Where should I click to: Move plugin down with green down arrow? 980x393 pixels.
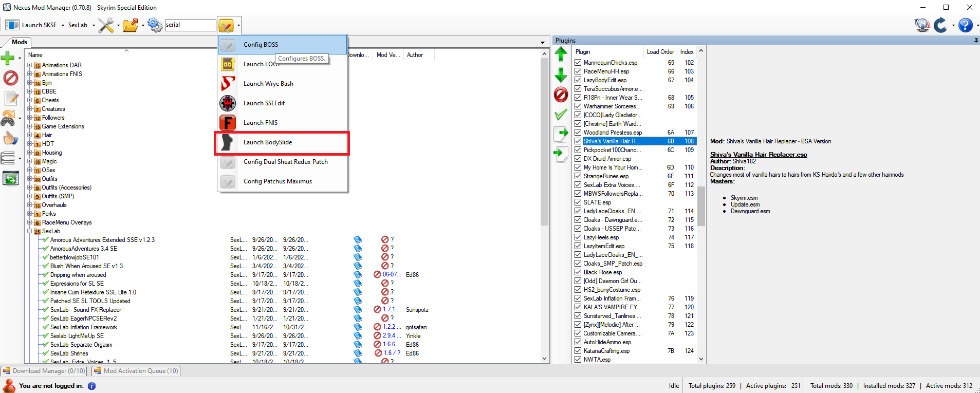pos(561,75)
